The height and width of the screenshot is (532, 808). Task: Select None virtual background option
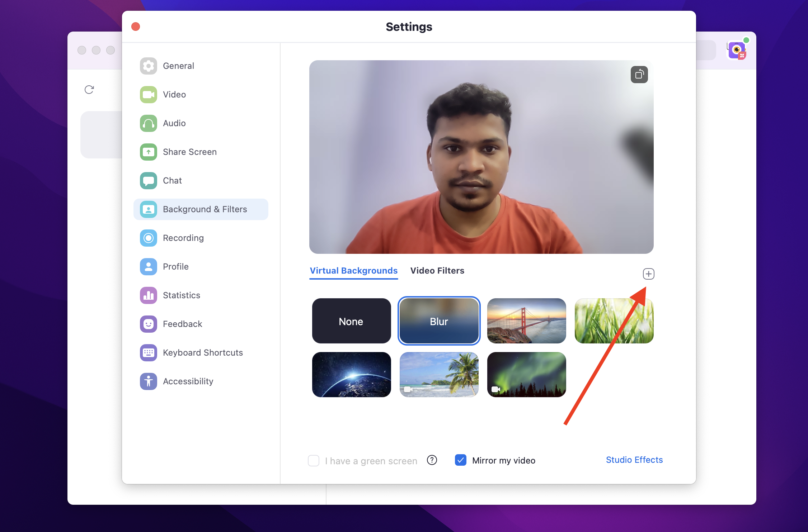click(x=351, y=320)
